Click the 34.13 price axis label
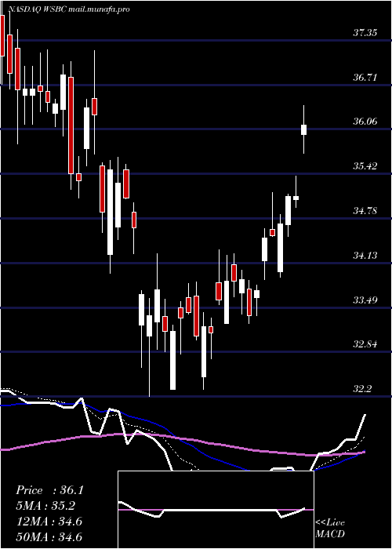Viewport: 392px width, 549px height. click(x=365, y=255)
